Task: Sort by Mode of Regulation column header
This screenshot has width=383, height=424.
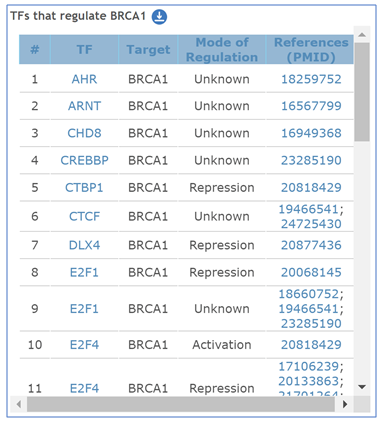Action: pos(222,50)
